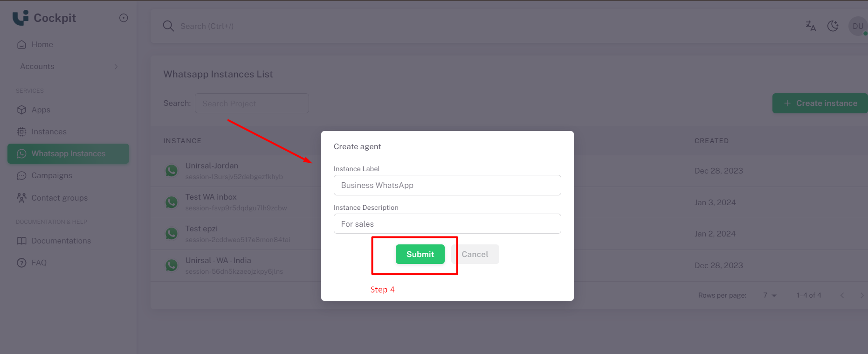Click the Instance Label field
The image size is (868, 354).
pyautogui.click(x=447, y=185)
